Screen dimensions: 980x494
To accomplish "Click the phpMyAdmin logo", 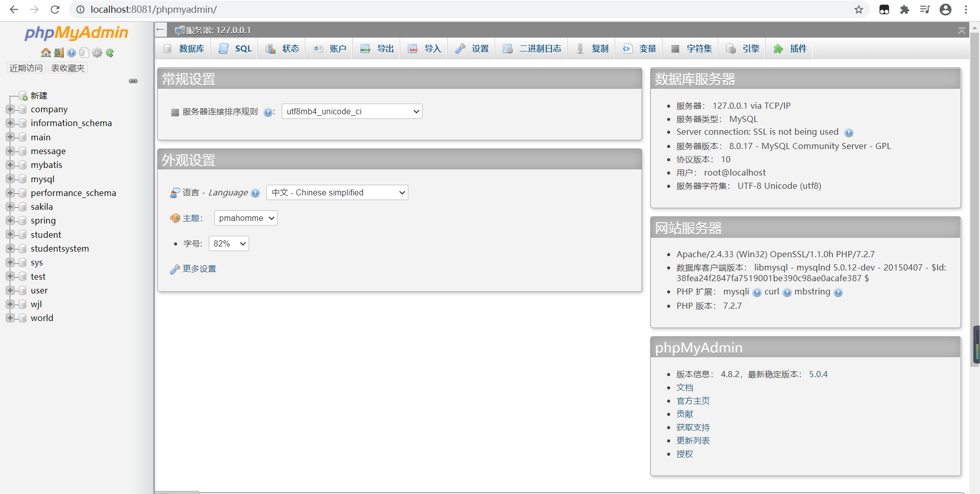I will pos(77,33).
